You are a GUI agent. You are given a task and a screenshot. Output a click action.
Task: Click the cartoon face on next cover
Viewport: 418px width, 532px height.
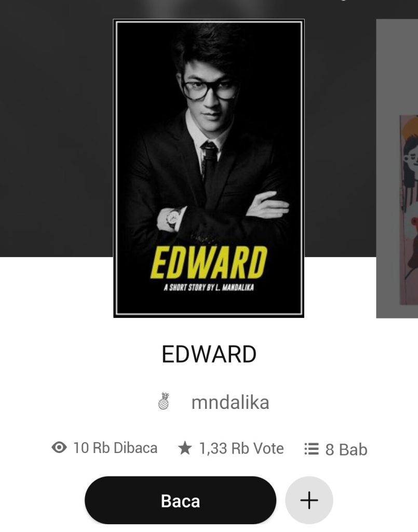pos(410,156)
